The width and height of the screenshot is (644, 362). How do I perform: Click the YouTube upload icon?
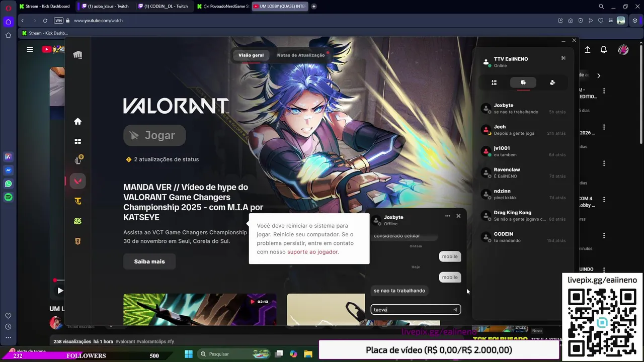click(x=588, y=50)
